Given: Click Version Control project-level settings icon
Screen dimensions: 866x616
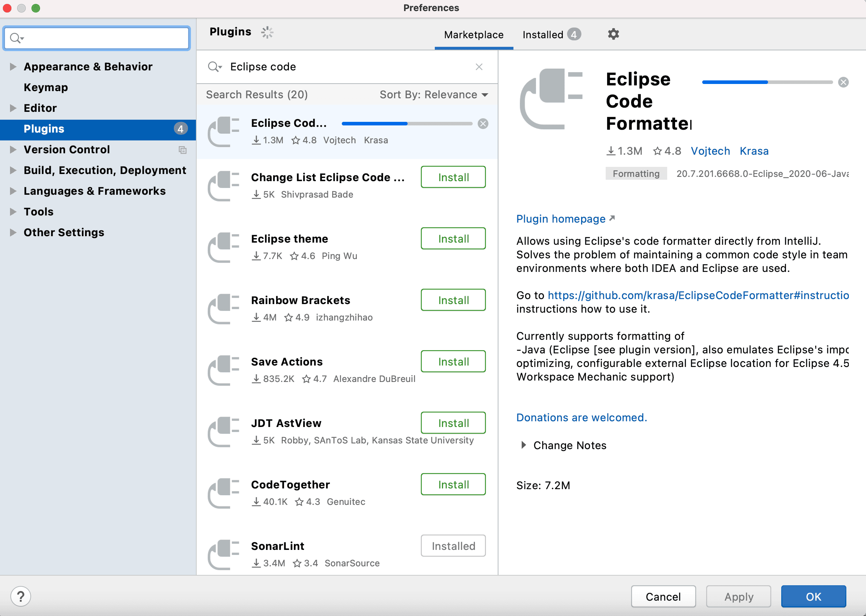Looking at the screenshot, I should tap(183, 150).
